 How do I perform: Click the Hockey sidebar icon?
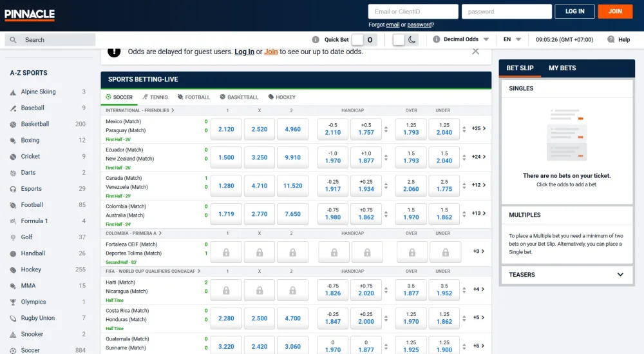click(13, 270)
